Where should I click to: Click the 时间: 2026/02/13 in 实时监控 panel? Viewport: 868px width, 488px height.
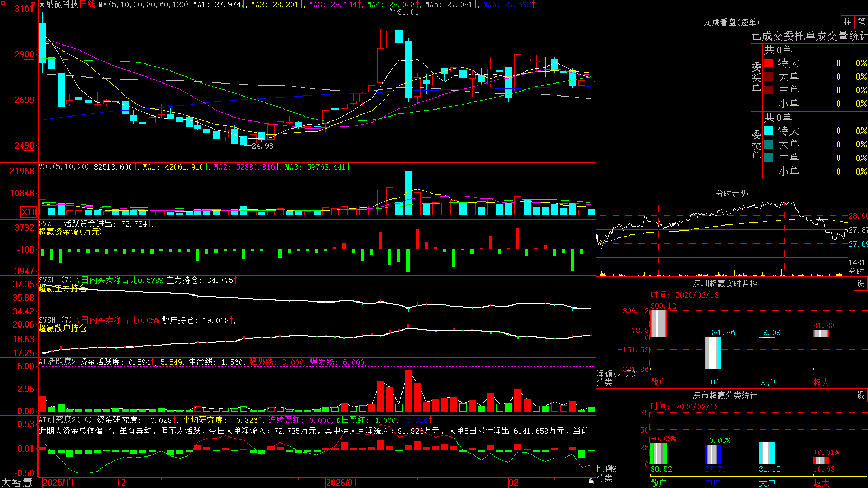pyautogui.click(x=684, y=295)
